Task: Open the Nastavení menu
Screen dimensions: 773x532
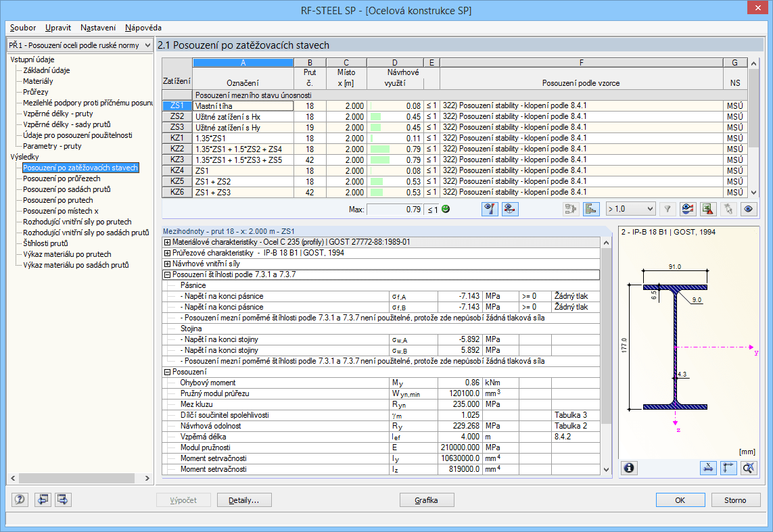Action: tap(97, 28)
